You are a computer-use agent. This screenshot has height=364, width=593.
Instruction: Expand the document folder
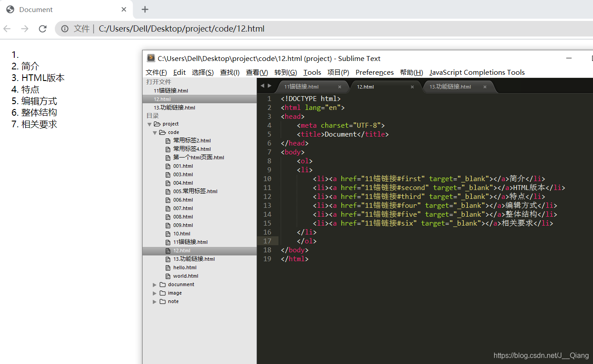click(x=155, y=285)
